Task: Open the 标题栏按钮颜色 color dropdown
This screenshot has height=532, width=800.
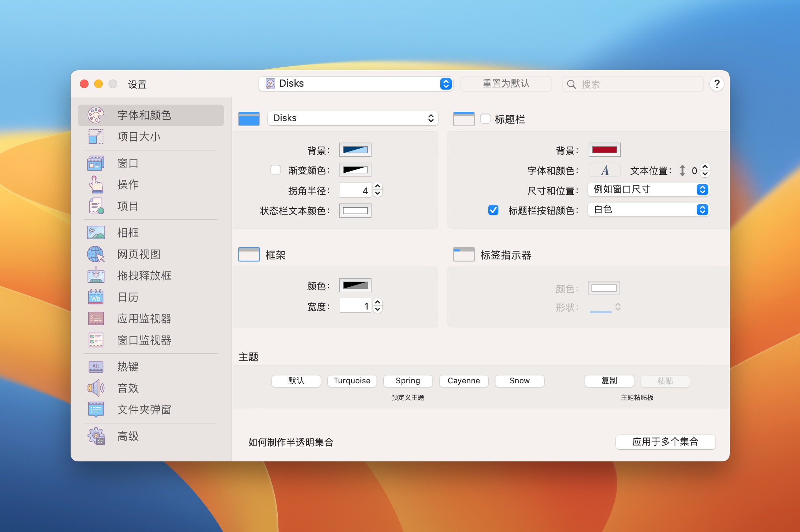Action: pos(648,210)
